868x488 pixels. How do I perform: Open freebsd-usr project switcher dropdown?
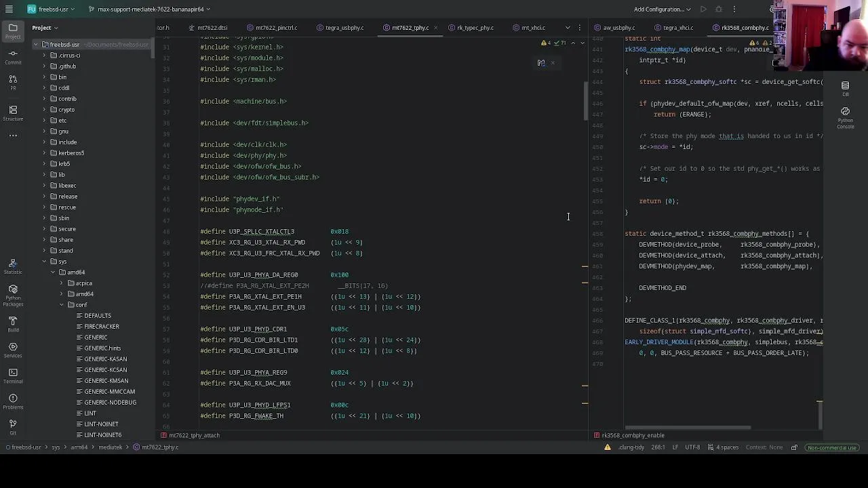[x=52, y=9]
